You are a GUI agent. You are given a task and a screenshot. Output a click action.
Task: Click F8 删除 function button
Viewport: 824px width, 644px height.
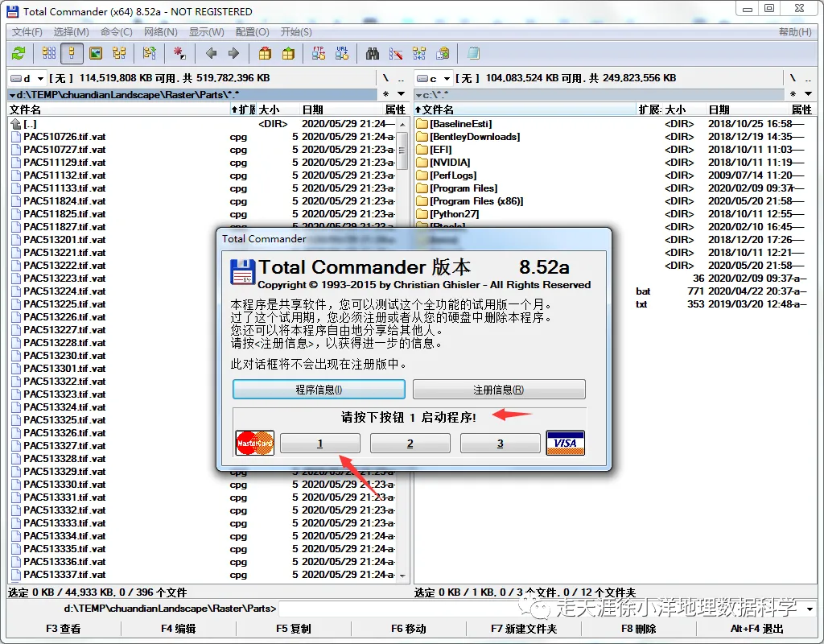click(x=638, y=629)
